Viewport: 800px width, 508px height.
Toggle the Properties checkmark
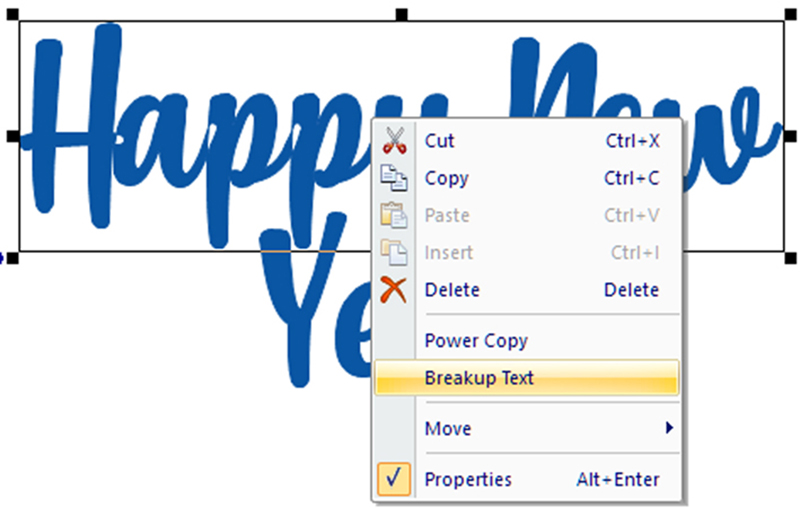[394, 479]
